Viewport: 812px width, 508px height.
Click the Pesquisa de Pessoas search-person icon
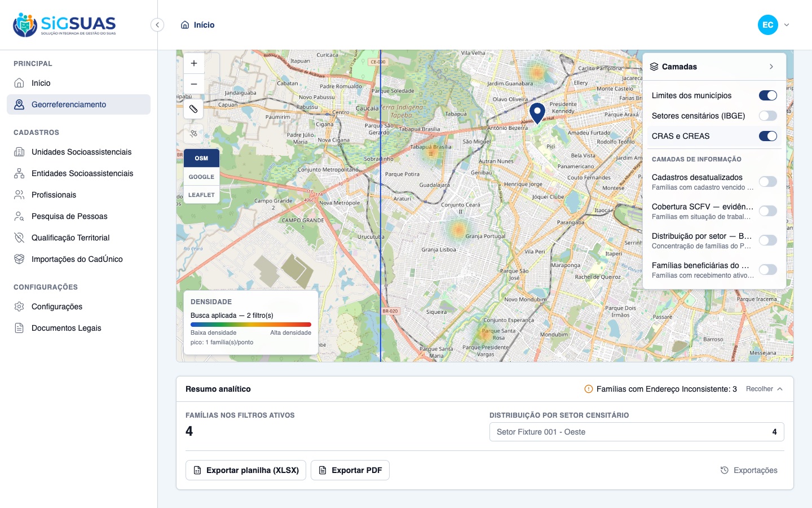(19, 216)
